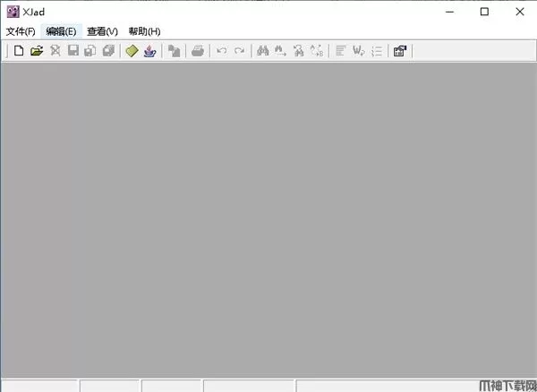537x392 pixels.
Task: Toggle the line numbers list icon
Action: point(377,51)
